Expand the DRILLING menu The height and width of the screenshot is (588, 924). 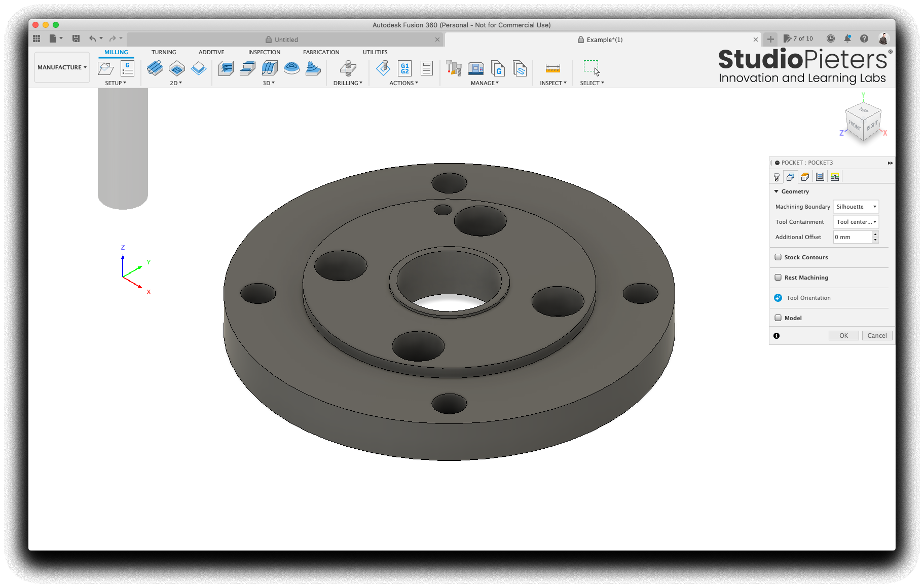tap(348, 83)
